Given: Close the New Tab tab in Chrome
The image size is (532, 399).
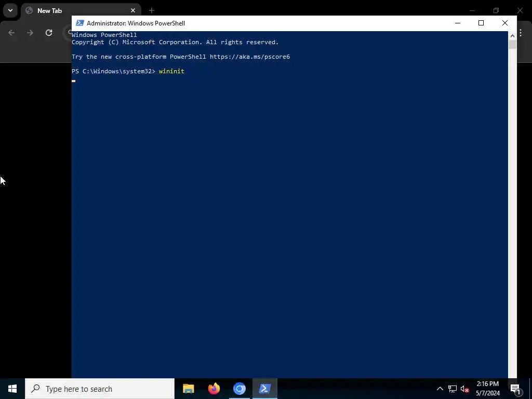Looking at the screenshot, I should click(x=133, y=10).
